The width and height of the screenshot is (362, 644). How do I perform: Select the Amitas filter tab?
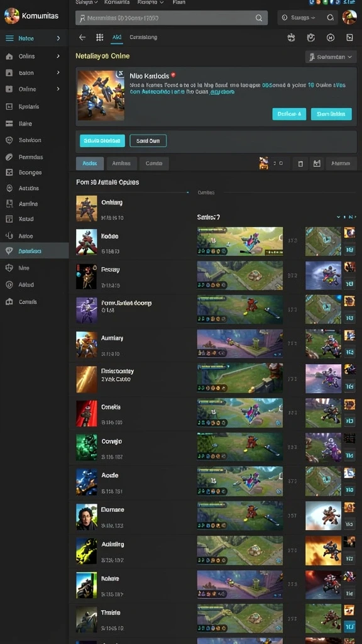tap(121, 163)
